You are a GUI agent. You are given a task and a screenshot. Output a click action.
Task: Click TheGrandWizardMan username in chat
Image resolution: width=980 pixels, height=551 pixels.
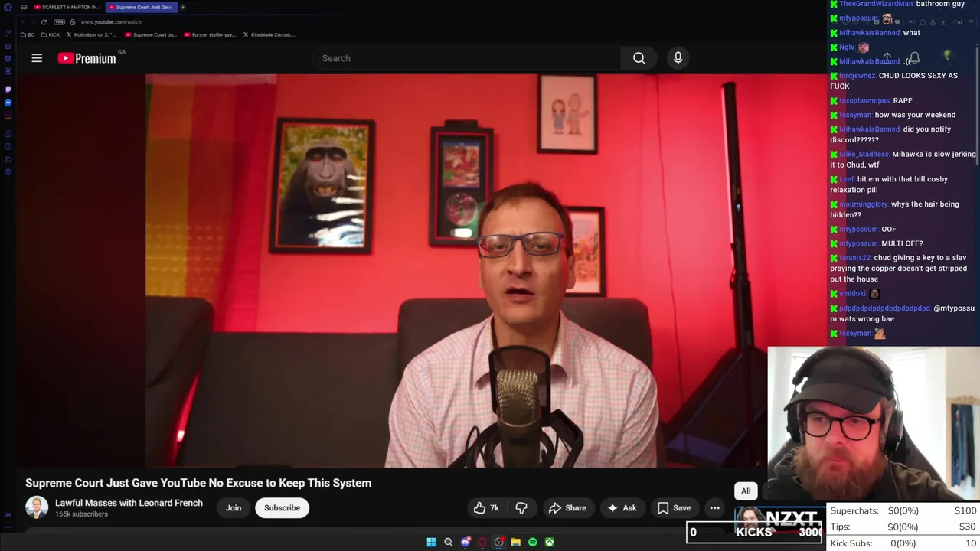pyautogui.click(x=876, y=4)
